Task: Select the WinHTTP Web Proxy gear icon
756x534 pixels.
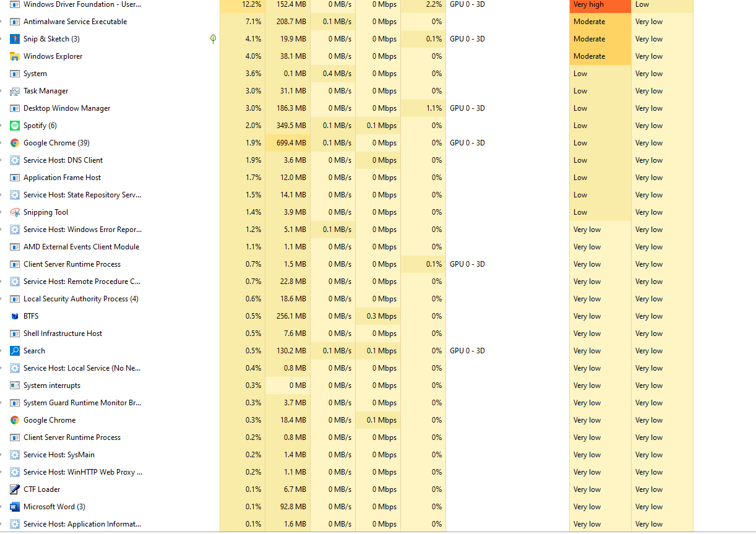Action: pyautogui.click(x=15, y=472)
